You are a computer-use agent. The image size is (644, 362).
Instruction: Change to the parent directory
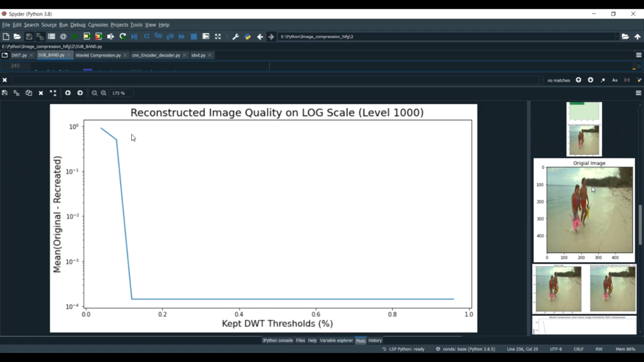point(638,37)
